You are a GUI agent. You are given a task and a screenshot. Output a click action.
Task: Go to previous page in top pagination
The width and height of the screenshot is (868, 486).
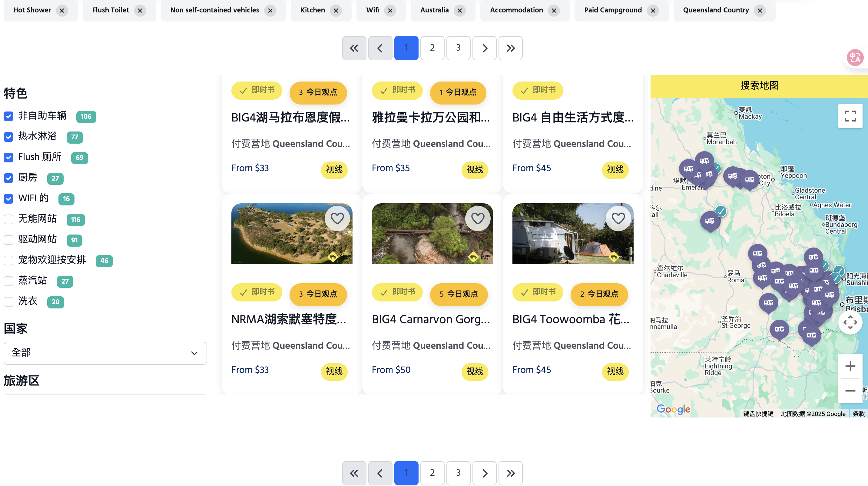[380, 48]
